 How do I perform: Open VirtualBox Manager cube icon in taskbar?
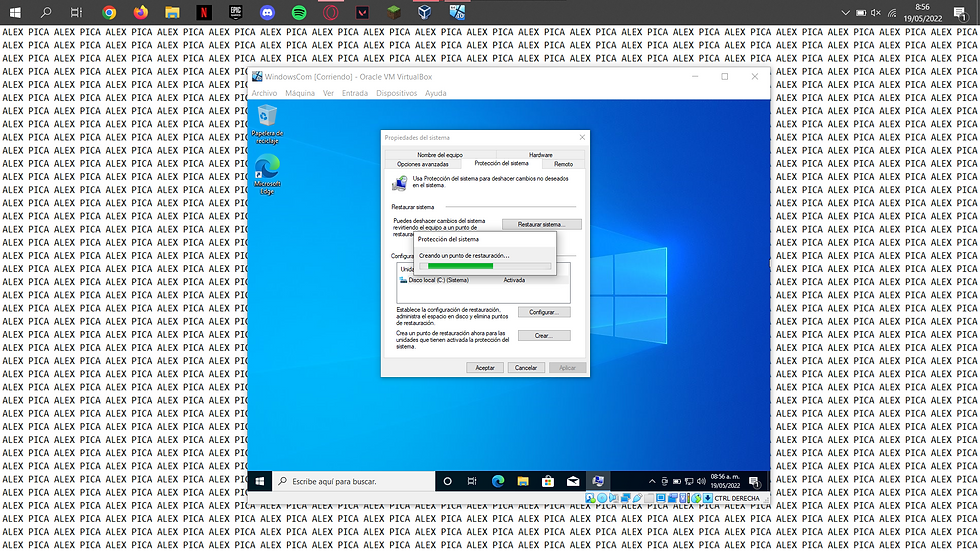click(425, 12)
